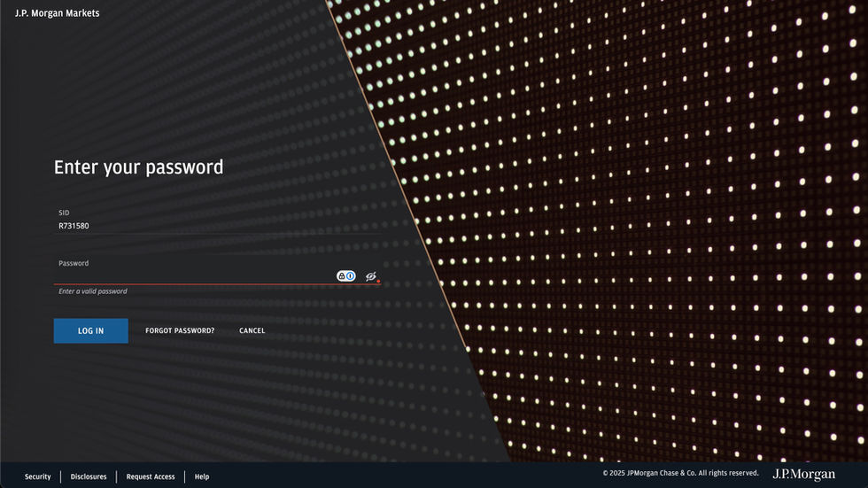Screen dimensions: 868x488
Task: Open the Help footer link
Action: [x=202, y=476]
